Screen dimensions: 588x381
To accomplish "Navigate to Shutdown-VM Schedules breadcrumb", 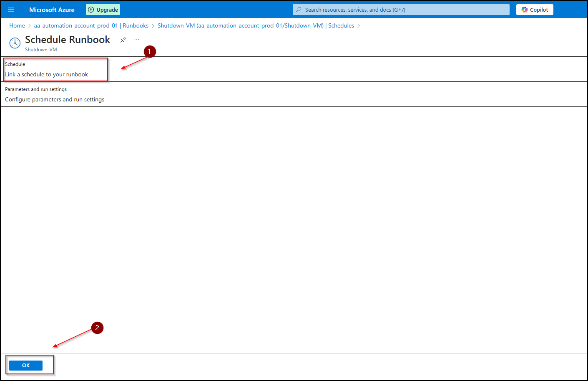I will (x=256, y=25).
